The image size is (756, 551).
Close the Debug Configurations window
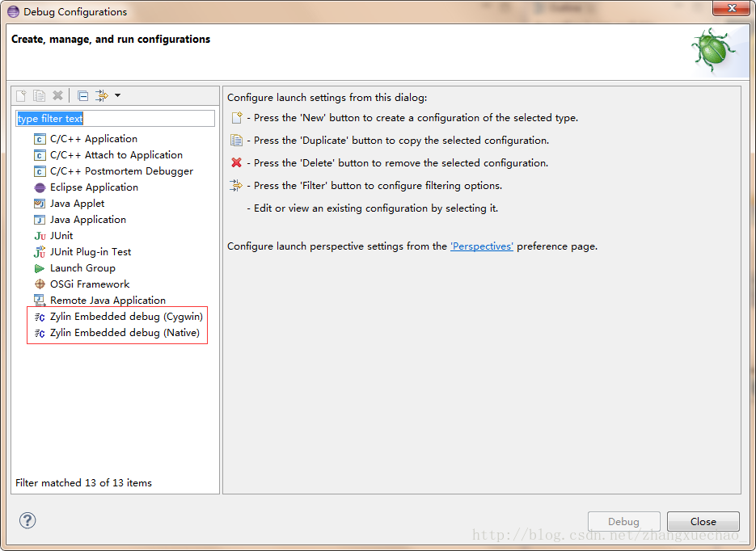732,8
